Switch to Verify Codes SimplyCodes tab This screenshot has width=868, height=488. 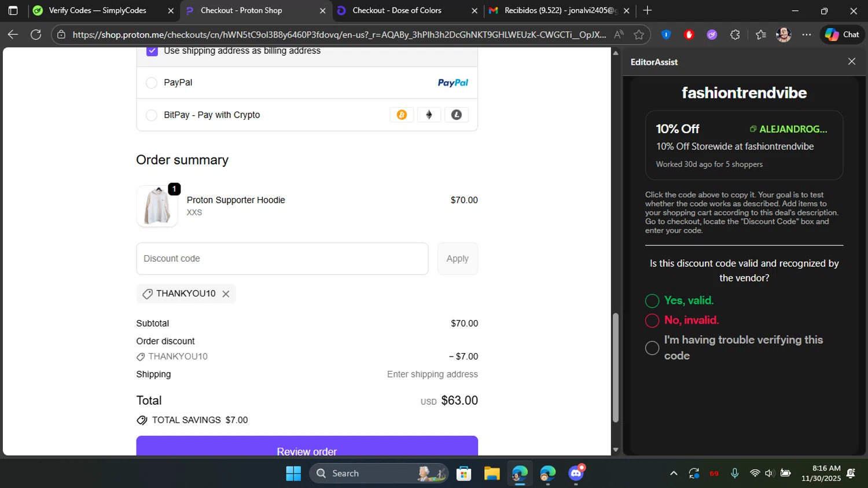pos(97,10)
